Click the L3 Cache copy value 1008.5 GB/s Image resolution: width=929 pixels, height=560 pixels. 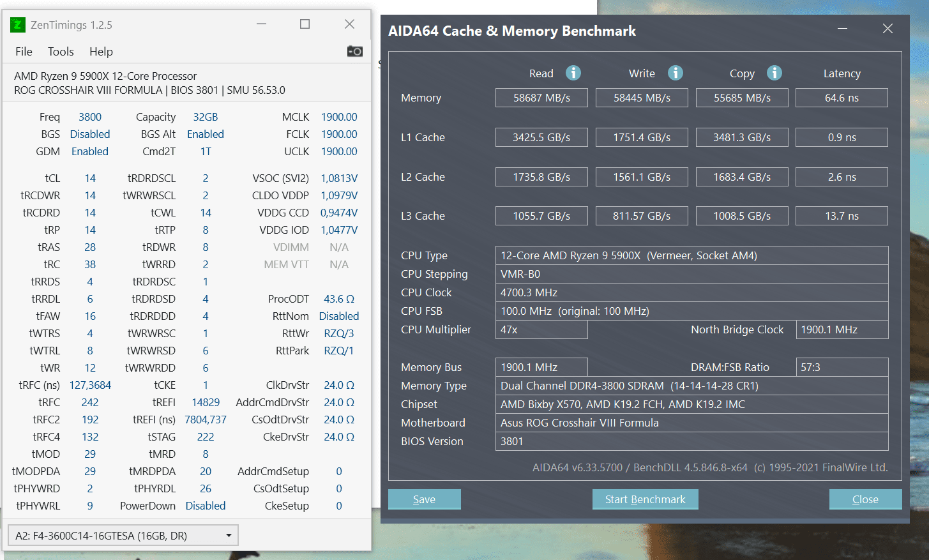point(742,216)
